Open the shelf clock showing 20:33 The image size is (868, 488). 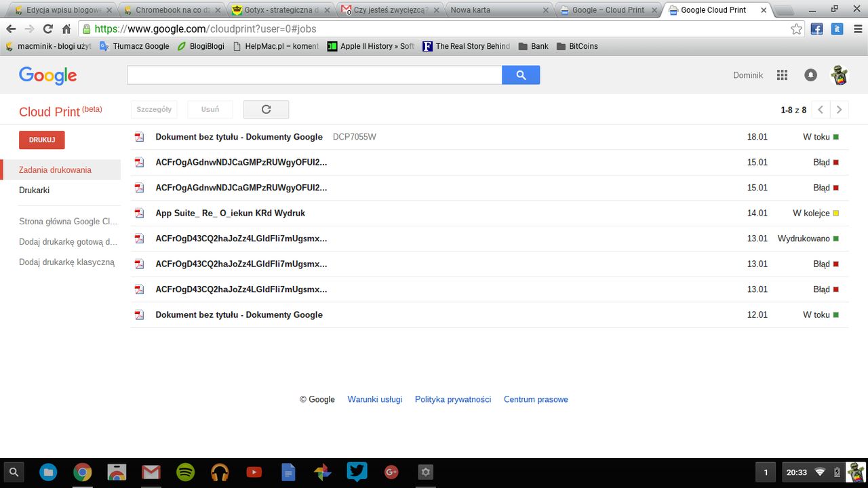coord(797,472)
